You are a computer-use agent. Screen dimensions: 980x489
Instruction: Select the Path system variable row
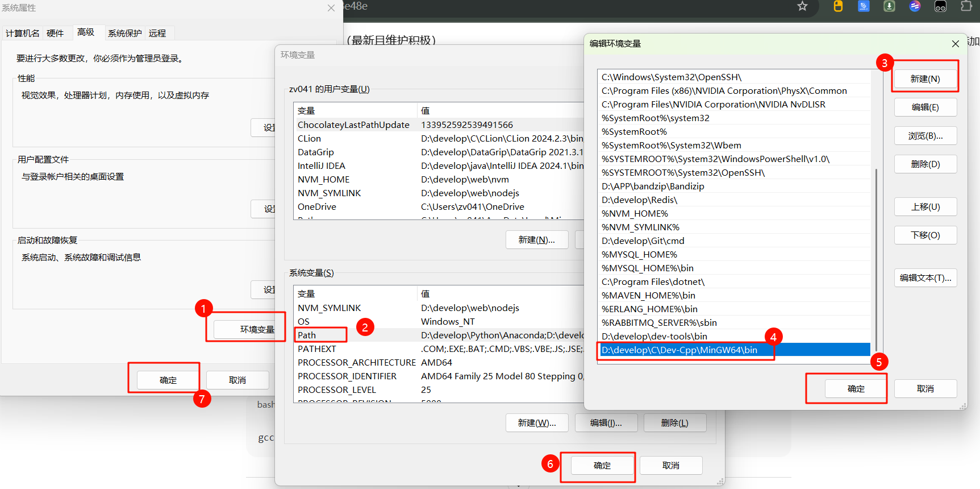coord(439,335)
